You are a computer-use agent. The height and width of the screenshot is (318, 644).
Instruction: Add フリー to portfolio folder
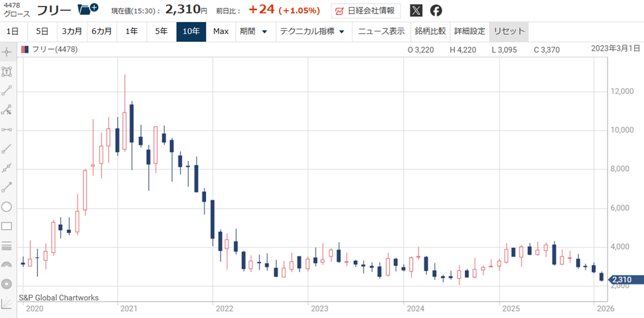click(88, 10)
